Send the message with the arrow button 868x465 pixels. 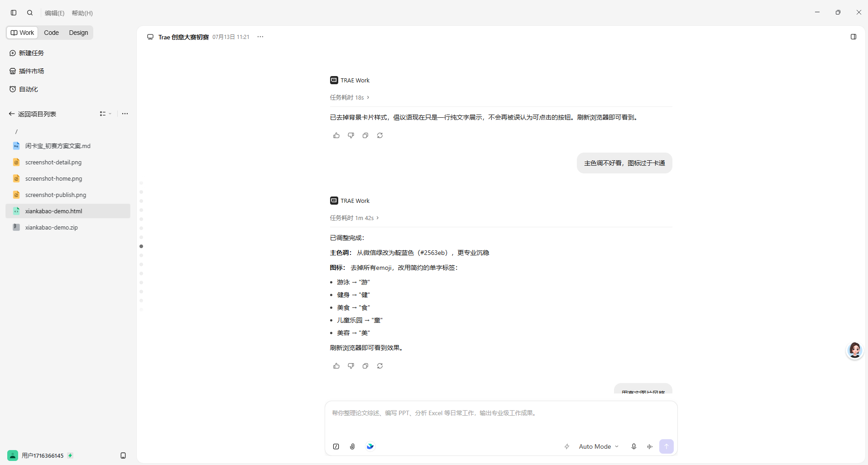pyautogui.click(x=667, y=446)
